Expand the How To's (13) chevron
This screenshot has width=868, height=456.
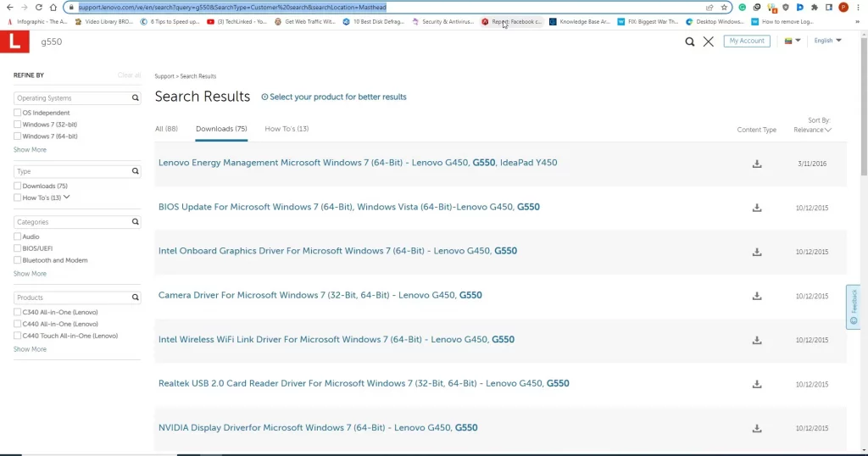[66, 197]
